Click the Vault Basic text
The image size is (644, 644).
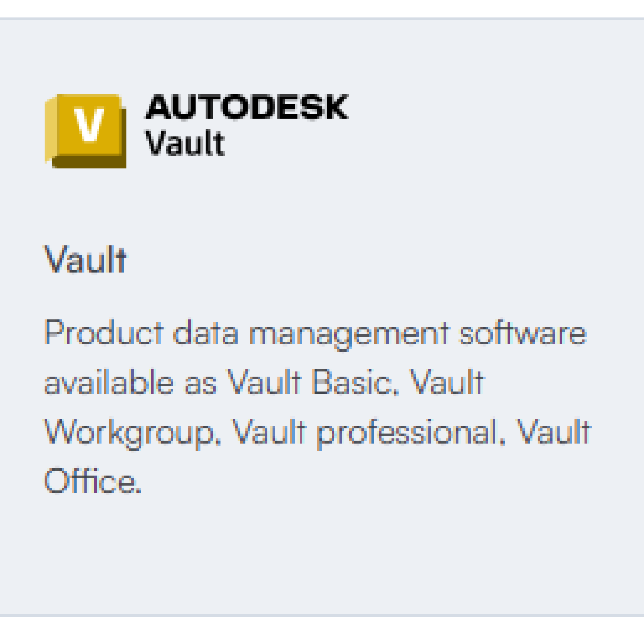(x=313, y=382)
